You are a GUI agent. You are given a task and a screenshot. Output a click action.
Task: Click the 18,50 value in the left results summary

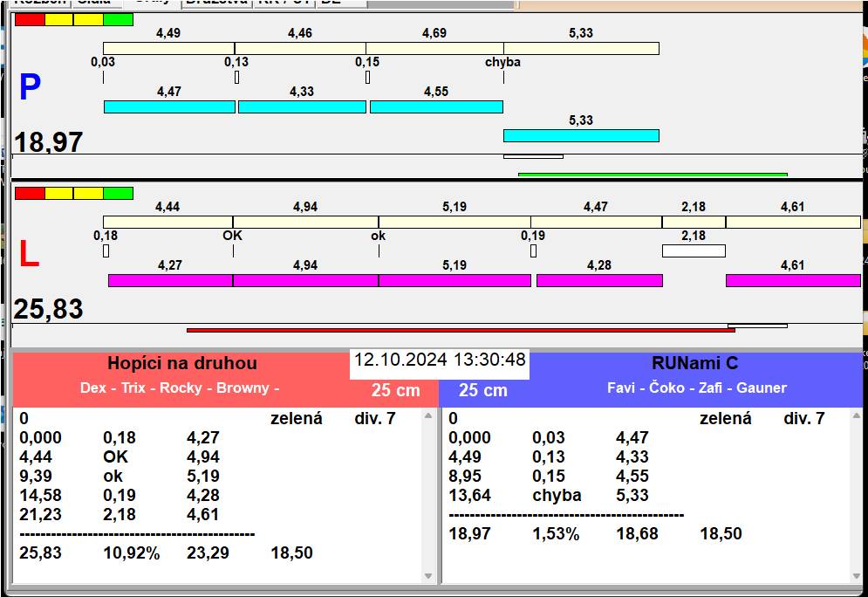[x=291, y=552]
